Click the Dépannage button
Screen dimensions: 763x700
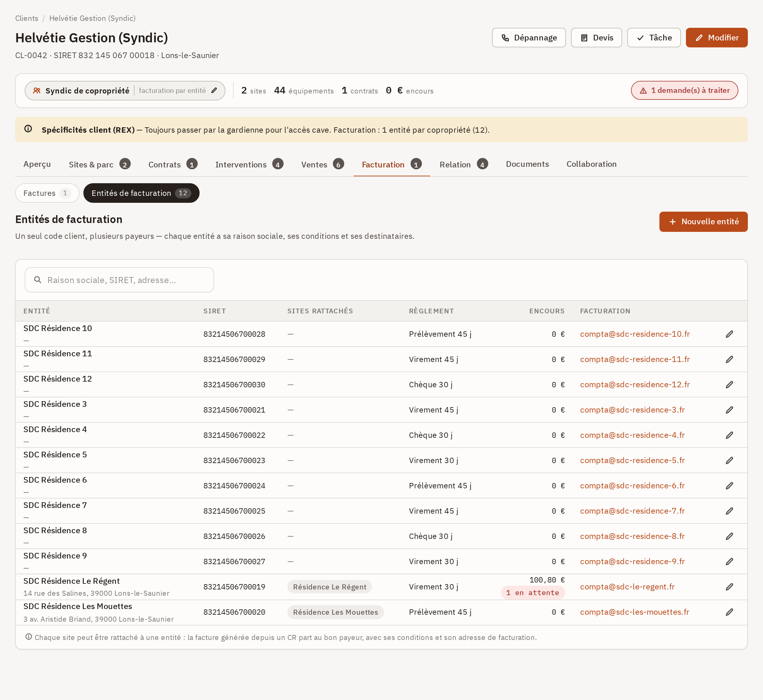click(529, 38)
